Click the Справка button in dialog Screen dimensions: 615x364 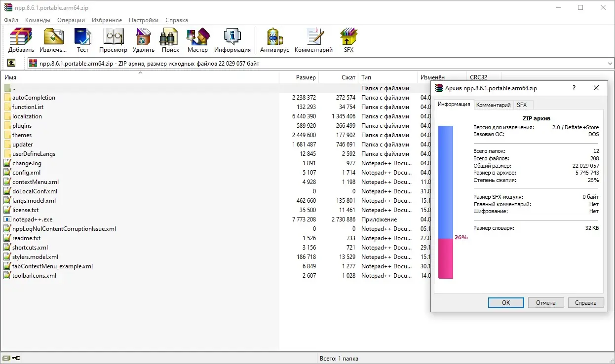pos(586,303)
